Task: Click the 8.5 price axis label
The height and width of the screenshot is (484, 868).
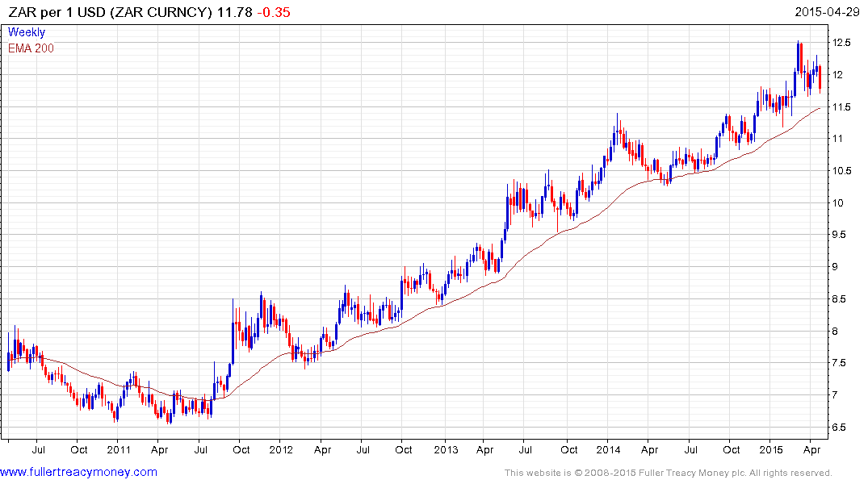Action: click(841, 299)
